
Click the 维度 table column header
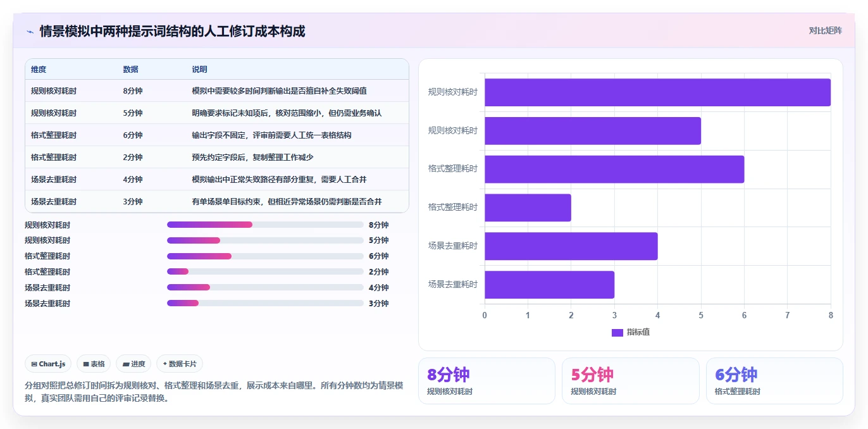[39, 69]
